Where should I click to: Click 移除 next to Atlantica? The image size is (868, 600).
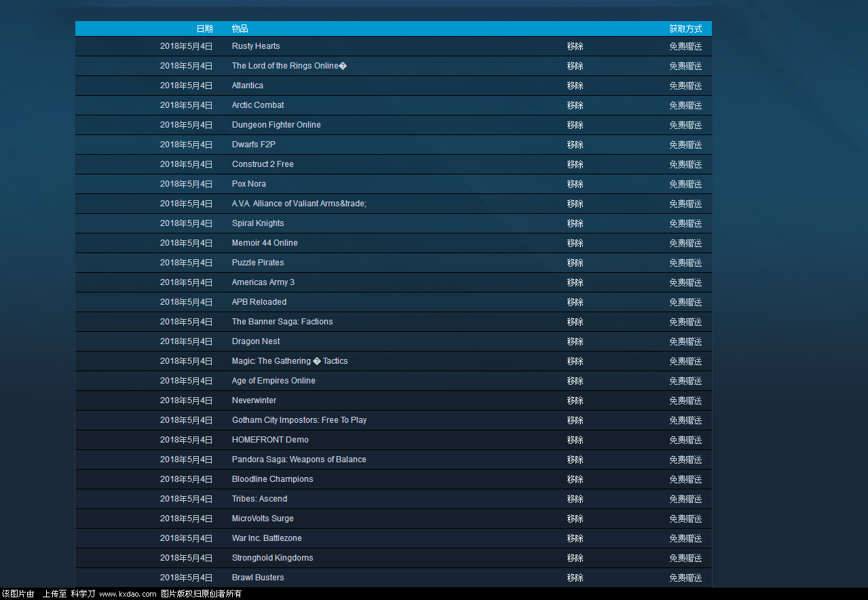pyautogui.click(x=575, y=86)
